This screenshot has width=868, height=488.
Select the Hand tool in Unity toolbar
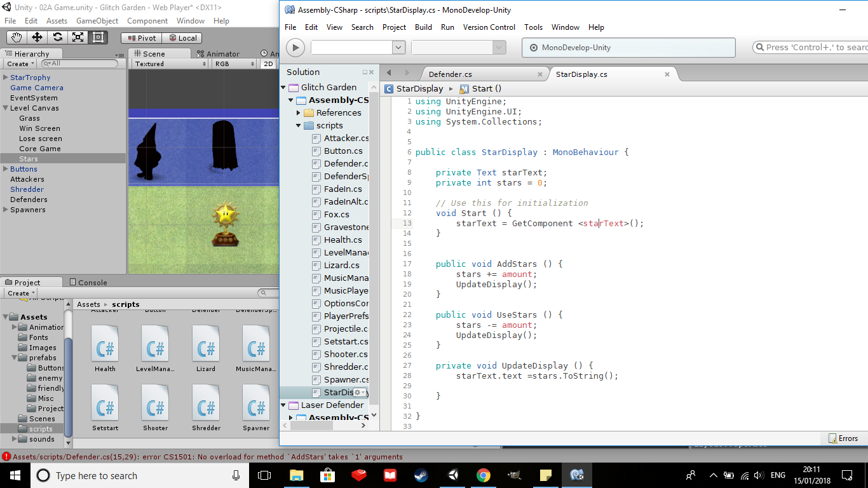pos(17,37)
